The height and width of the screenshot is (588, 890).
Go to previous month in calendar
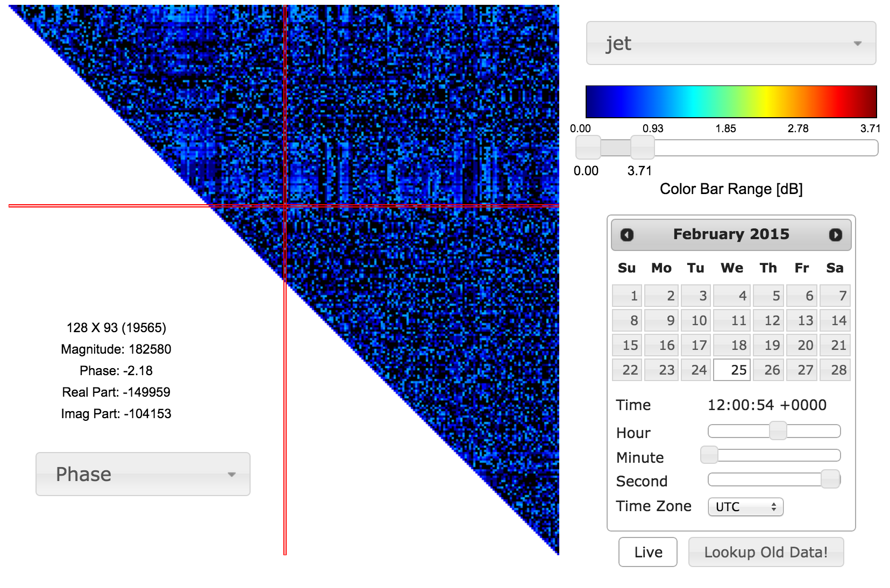click(x=627, y=235)
